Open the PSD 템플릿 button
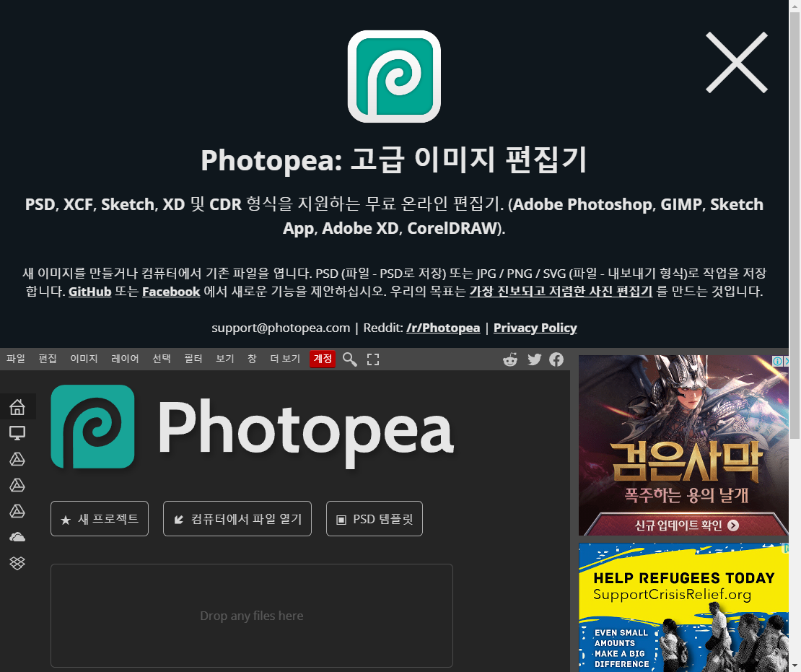 (x=375, y=519)
